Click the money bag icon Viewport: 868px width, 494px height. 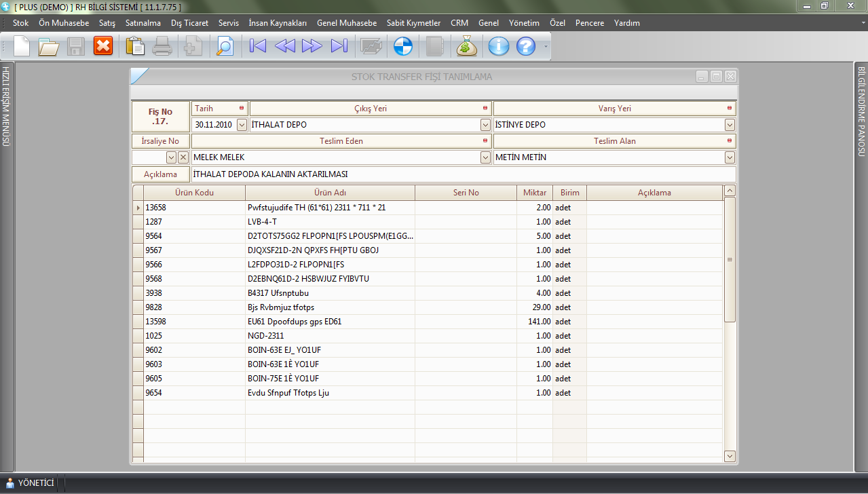(467, 46)
